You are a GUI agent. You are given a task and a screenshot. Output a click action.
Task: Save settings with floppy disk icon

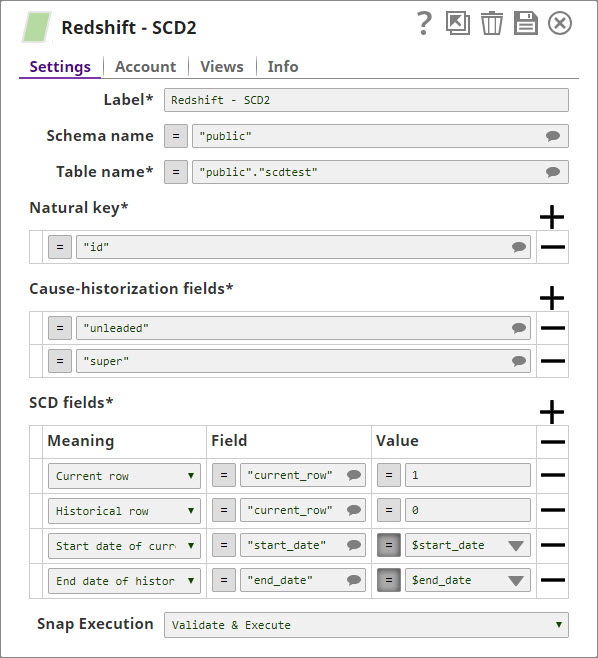point(526,24)
